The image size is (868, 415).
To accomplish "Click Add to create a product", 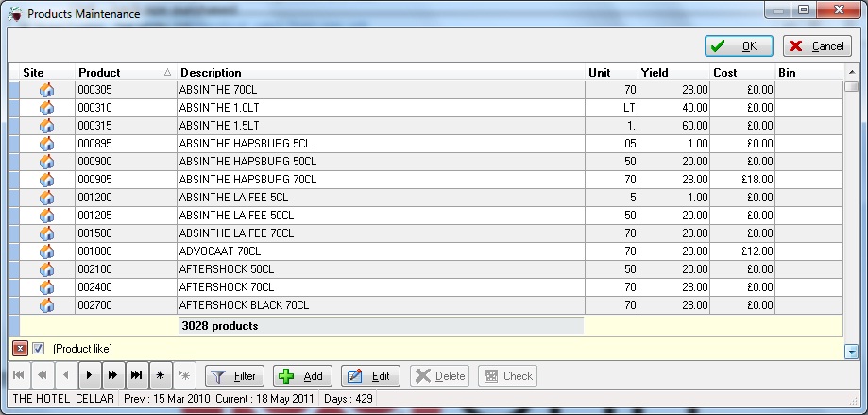I will (302, 376).
